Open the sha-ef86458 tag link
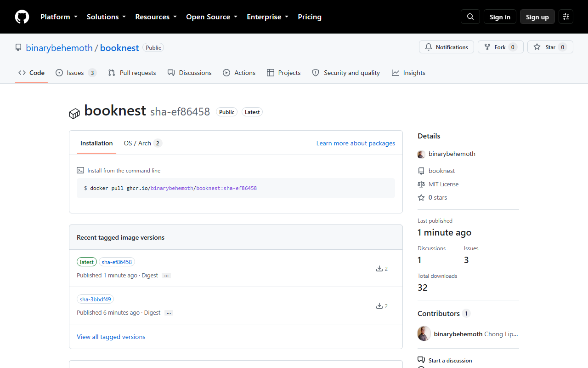Viewport: 588px width, 368px height. 117,262
